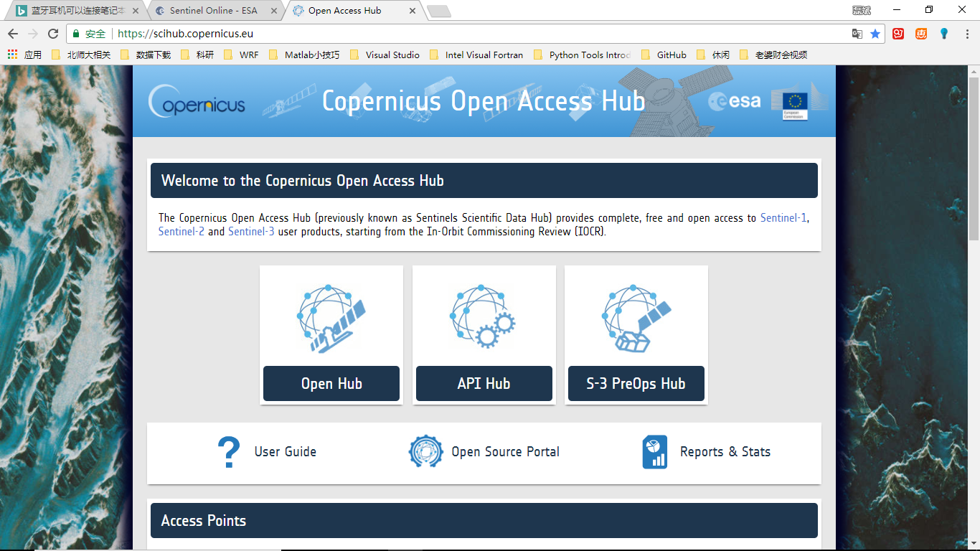
Task: Click the forward navigation arrow
Action: tap(32, 34)
